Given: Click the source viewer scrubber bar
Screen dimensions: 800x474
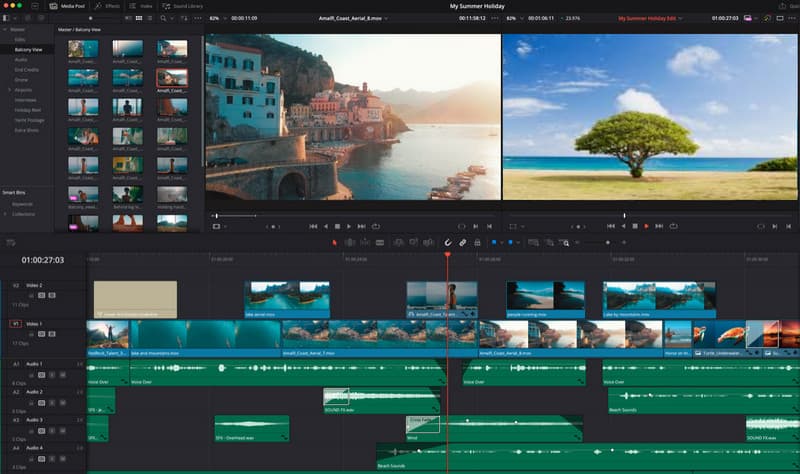Looking at the screenshot, I should coord(353,216).
